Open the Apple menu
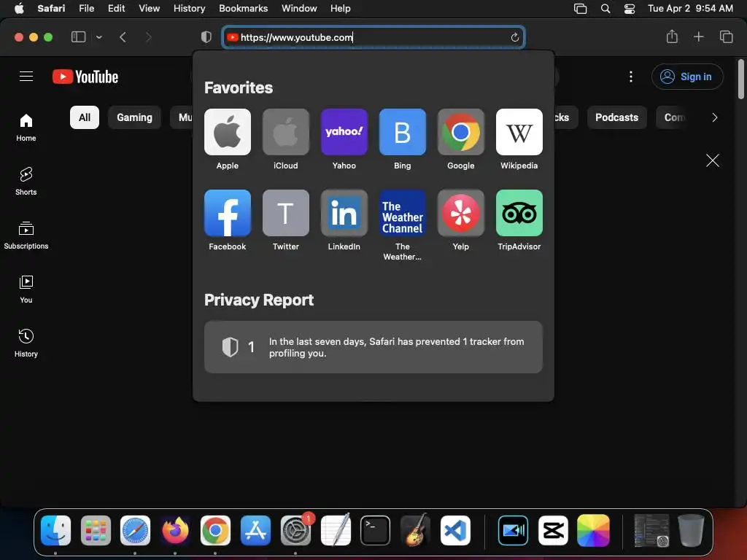747x560 pixels. click(19, 8)
